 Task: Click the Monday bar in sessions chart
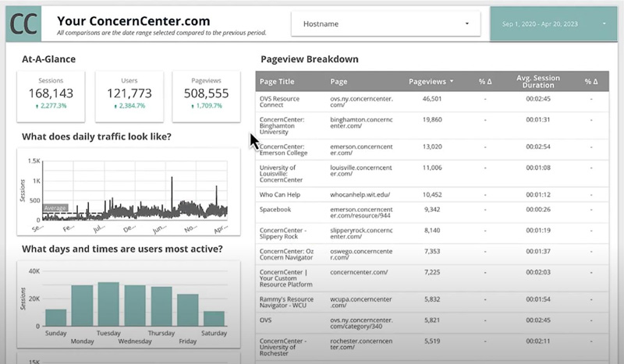click(82, 306)
